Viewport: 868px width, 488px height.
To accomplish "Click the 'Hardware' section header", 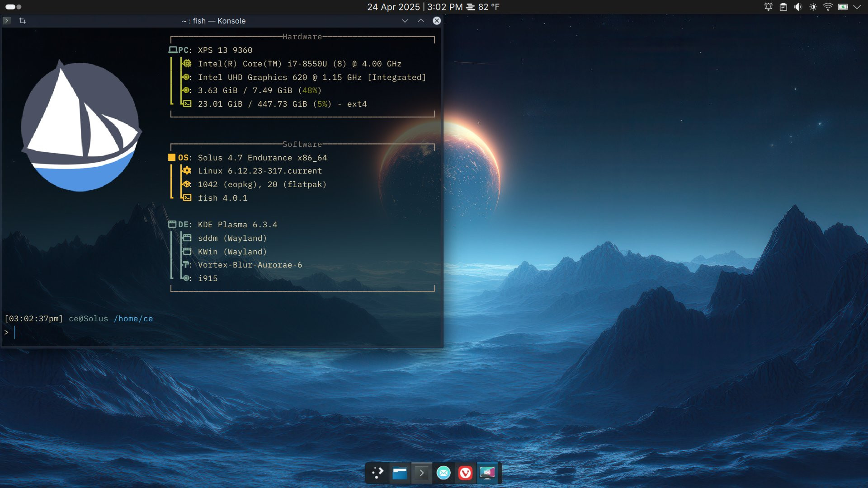I will click(x=302, y=37).
